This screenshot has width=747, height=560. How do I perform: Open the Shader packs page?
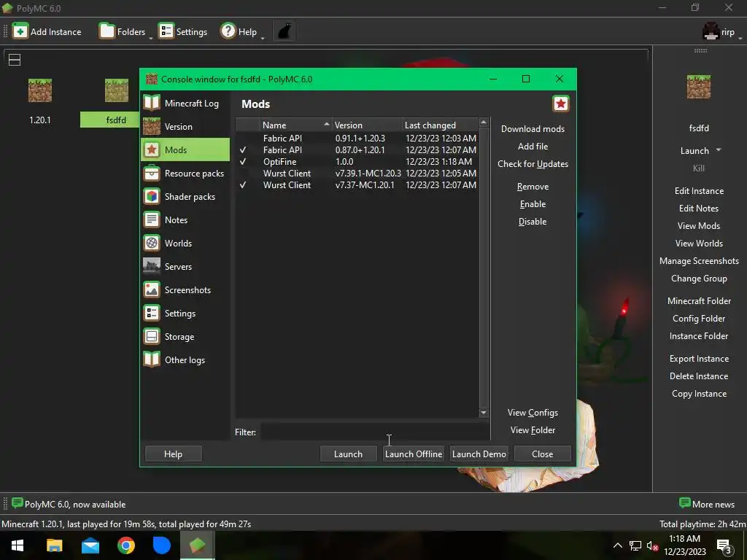click(x=185, y=197)
